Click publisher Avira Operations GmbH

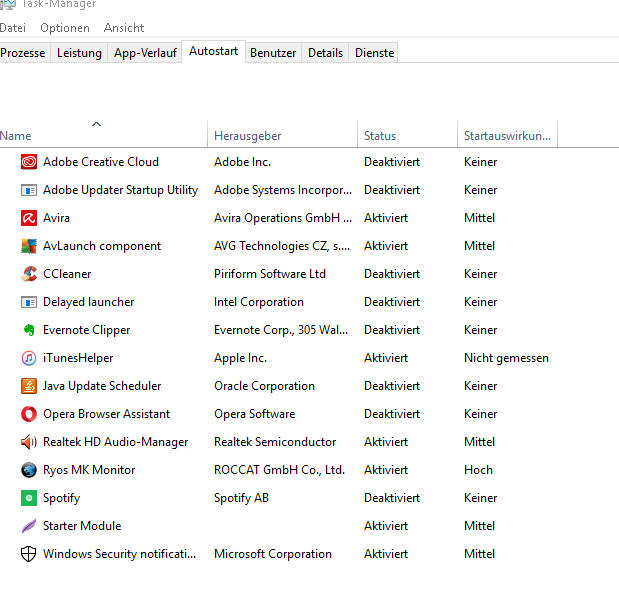(x=283, y=218)
